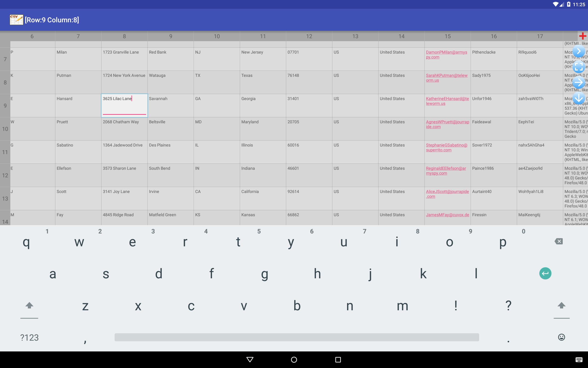588x368 pixels.
Task: Open email link AgnesWPruett@jourrapide.com
Action: pos(447,124)
